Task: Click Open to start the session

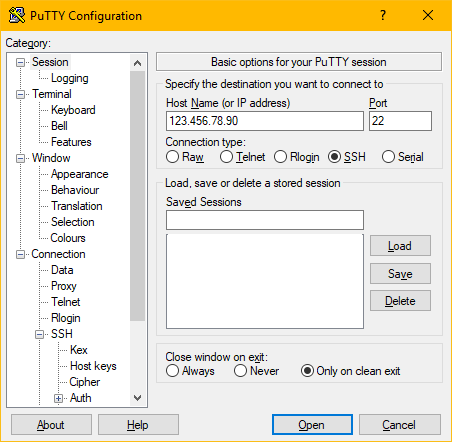Action: [x=312, y=425]
